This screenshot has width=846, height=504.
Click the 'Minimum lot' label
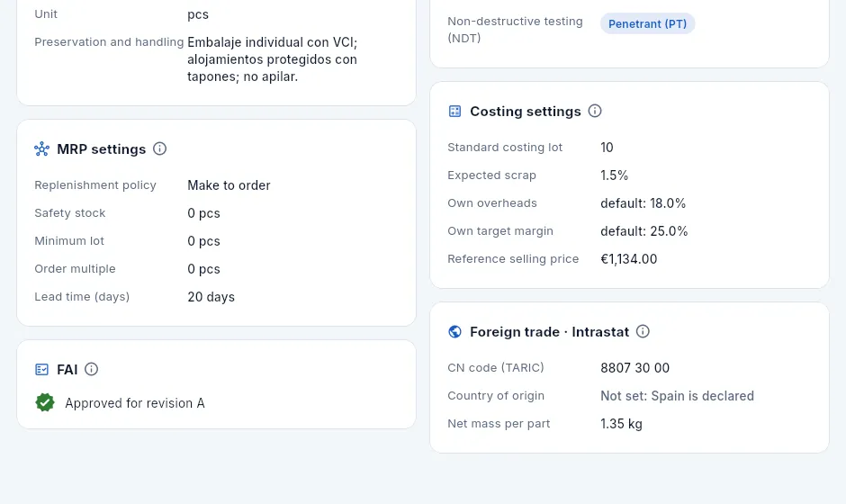pos(69,241)
